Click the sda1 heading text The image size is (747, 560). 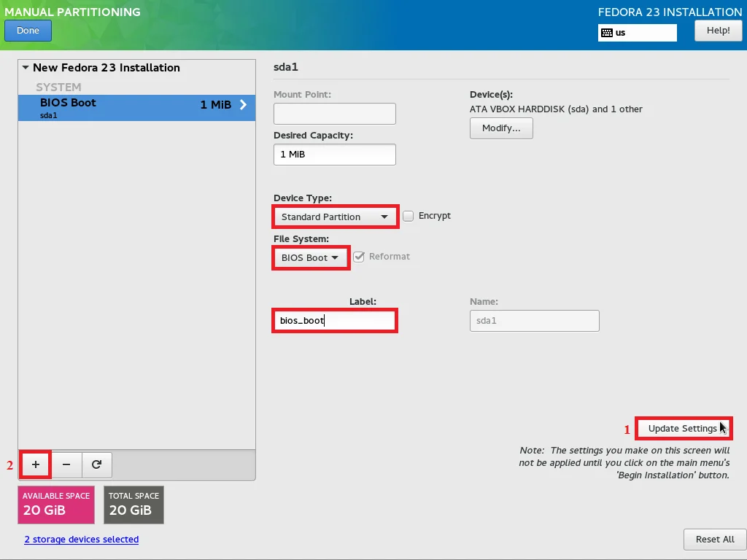click(x=286, y=67)
